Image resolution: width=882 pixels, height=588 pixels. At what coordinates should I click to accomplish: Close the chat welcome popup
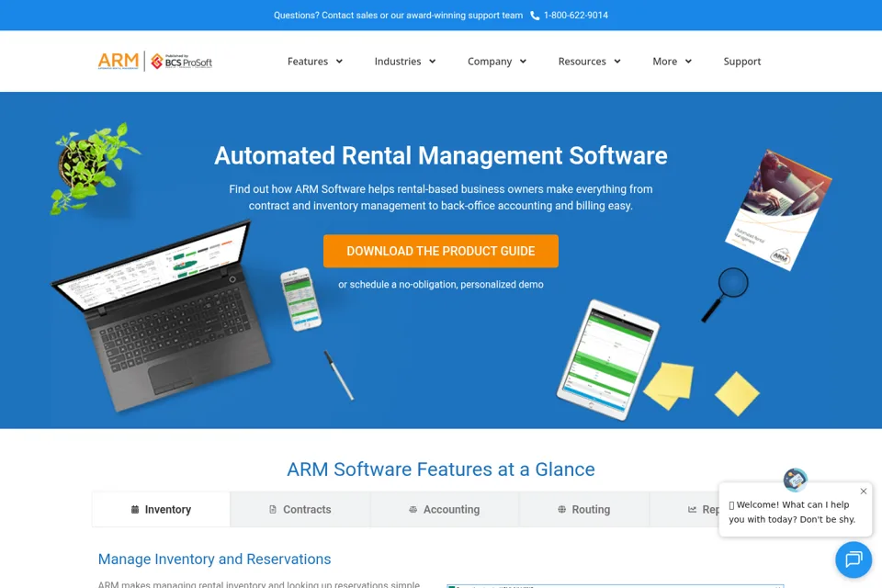click(x=864, y=492)
